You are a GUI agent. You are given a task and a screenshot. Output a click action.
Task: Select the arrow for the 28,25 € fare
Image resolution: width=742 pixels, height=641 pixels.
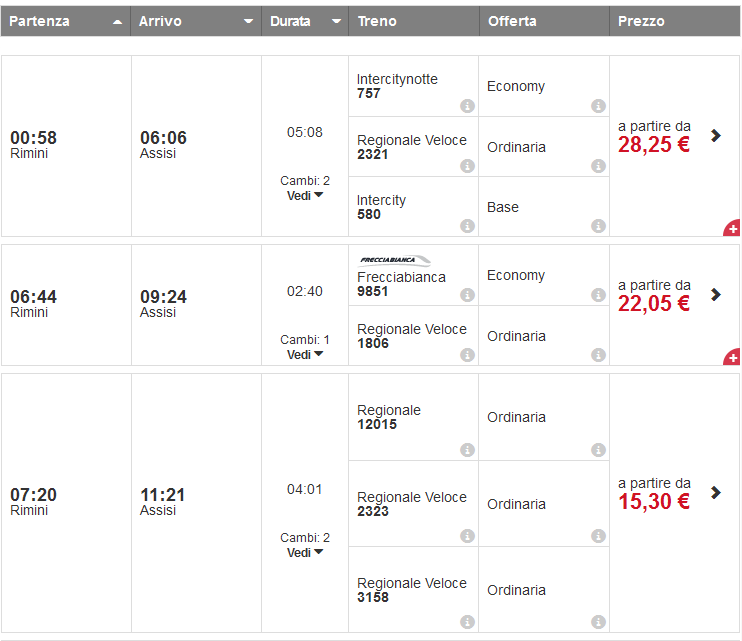pyautogui.click(x=716, y=135)
